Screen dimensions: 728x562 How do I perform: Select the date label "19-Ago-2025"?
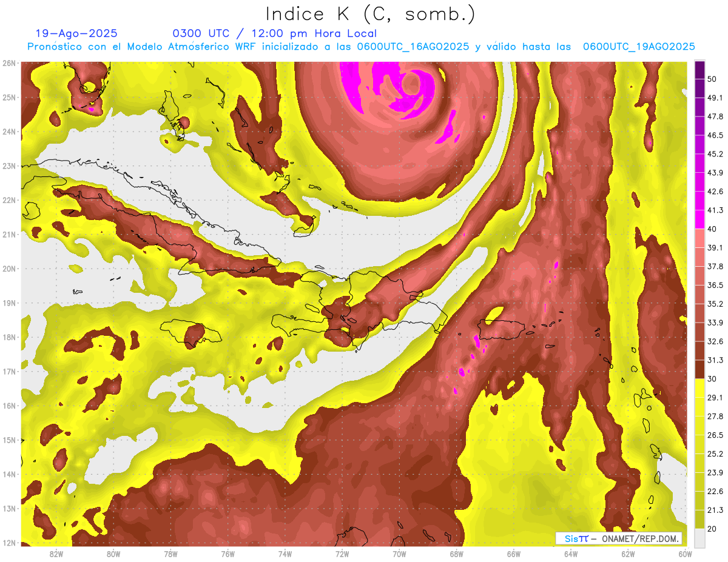(76, 34)
